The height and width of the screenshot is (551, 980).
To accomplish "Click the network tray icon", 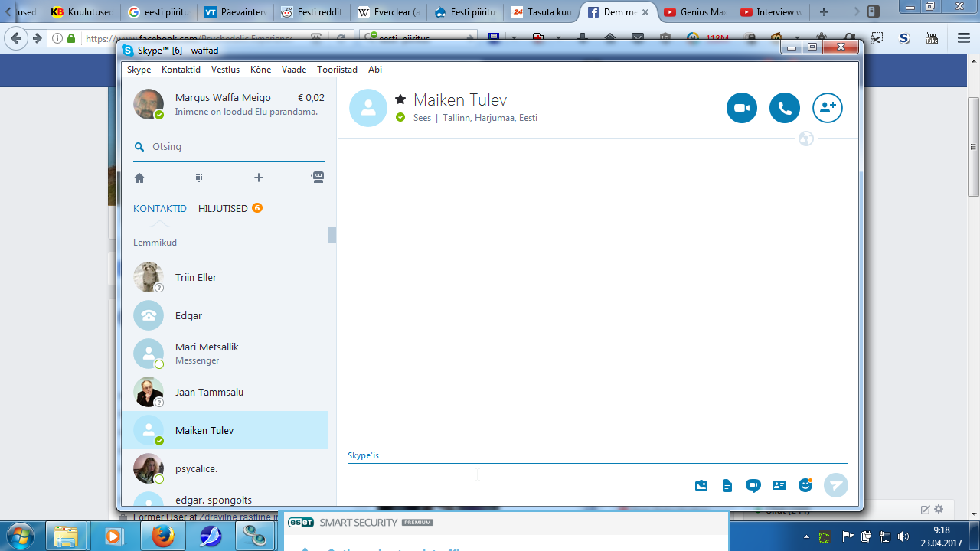I will [885, 536].
